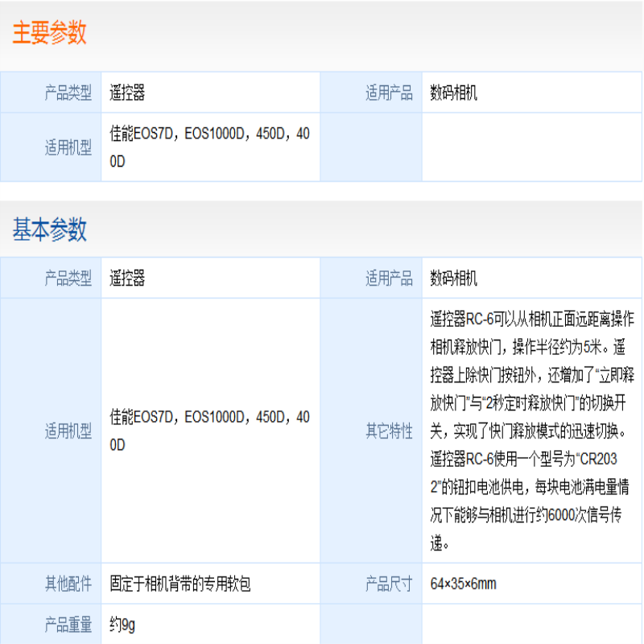The image size is (644, 644).
Task: Select the 64×35×6mm dimension value
Action: point(464,584)
